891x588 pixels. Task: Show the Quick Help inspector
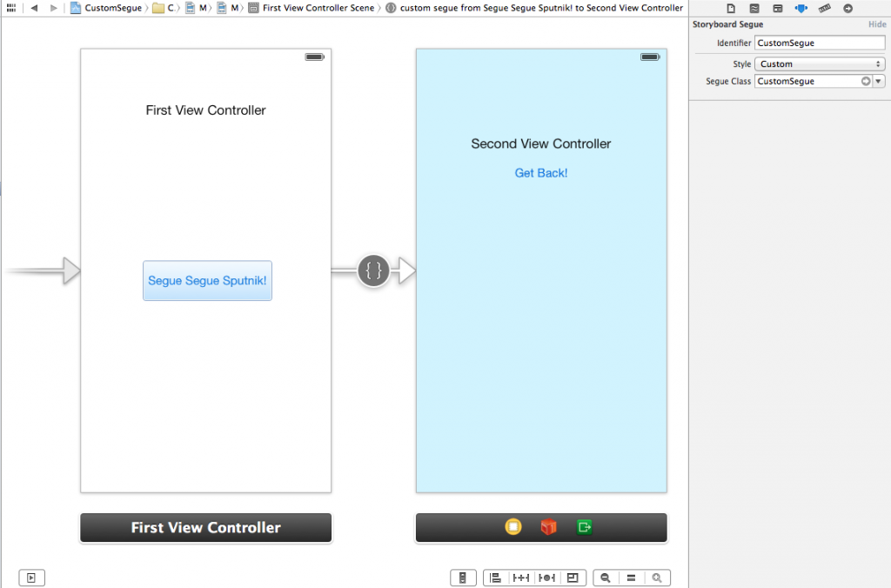click(754, 8)
